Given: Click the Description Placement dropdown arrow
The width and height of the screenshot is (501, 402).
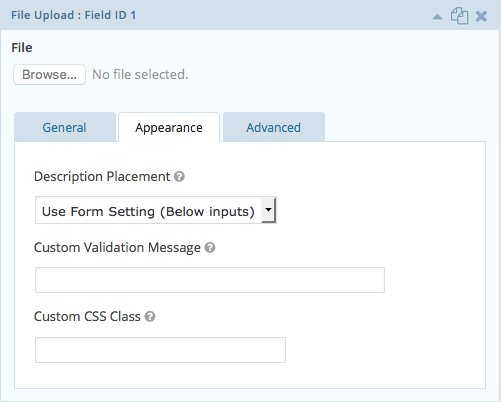Looking at the screenshot, I should coord(268,210).
